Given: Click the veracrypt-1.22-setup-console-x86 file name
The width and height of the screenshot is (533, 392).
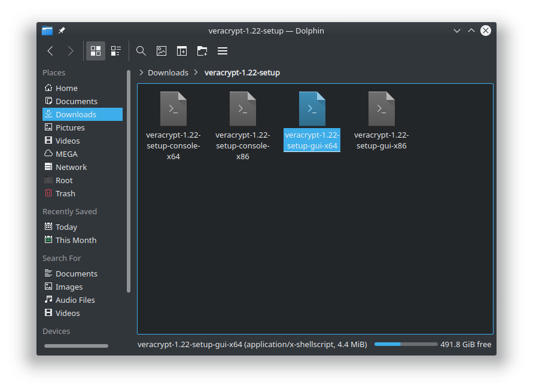Looking at the screenshot, I should pyautogui.click(x=243, y=146).
